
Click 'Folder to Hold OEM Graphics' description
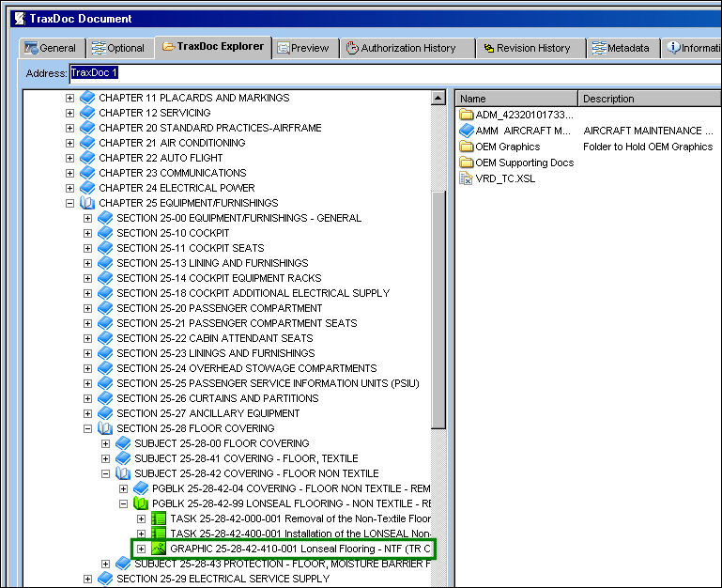pos(648,147)
